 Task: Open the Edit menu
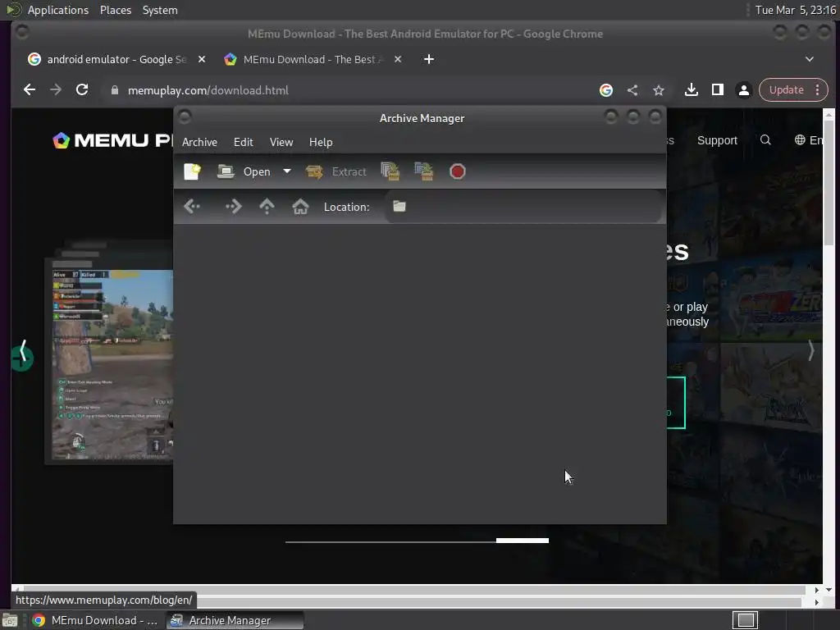tap(243, 142)
